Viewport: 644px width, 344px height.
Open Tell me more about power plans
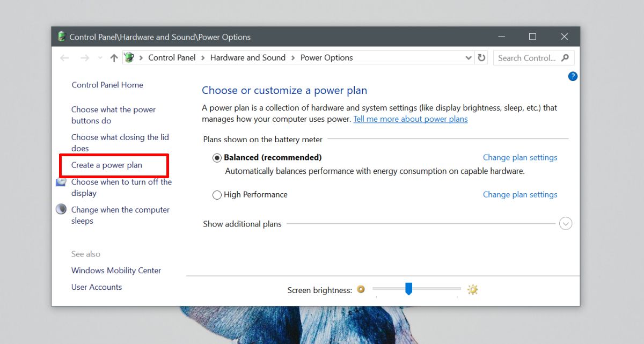pyautogui.click(x=411, y=119)
